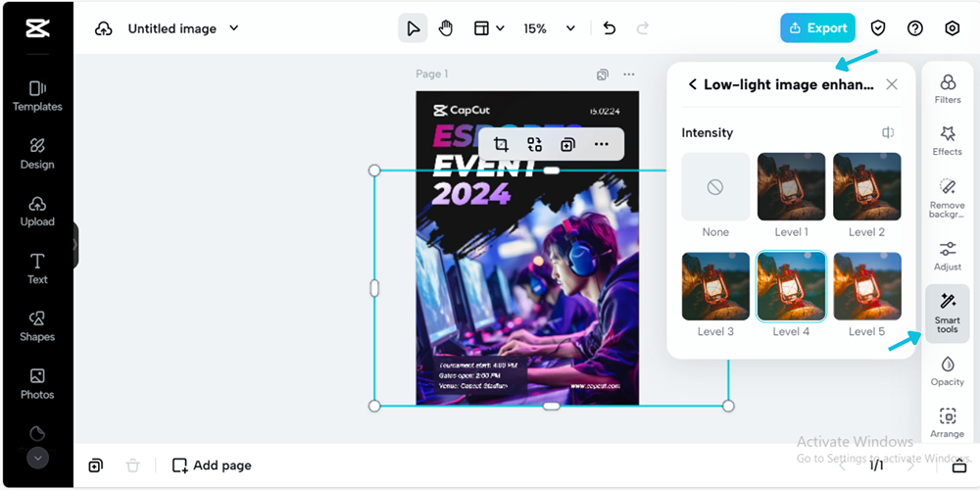Open the layout resize tool

pos(480,28)
